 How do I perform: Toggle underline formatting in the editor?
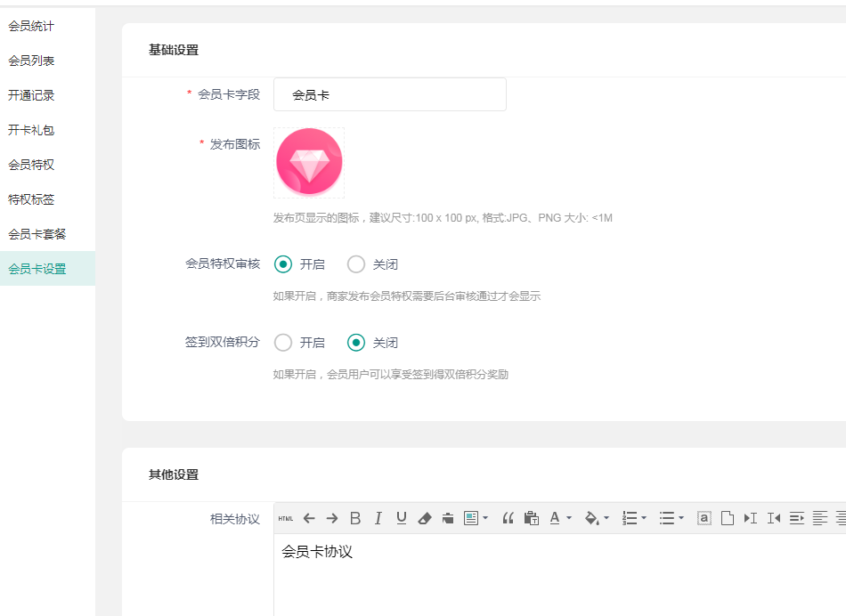(402, 518)
